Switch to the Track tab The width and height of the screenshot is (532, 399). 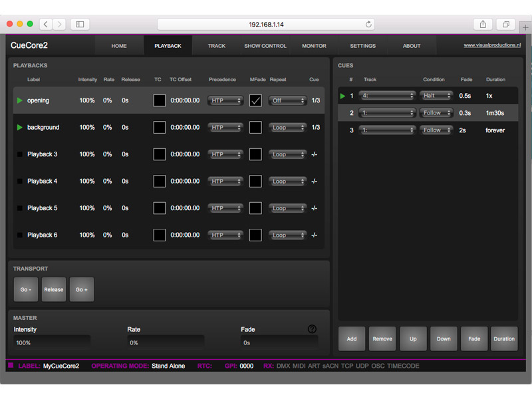point(217,46)
